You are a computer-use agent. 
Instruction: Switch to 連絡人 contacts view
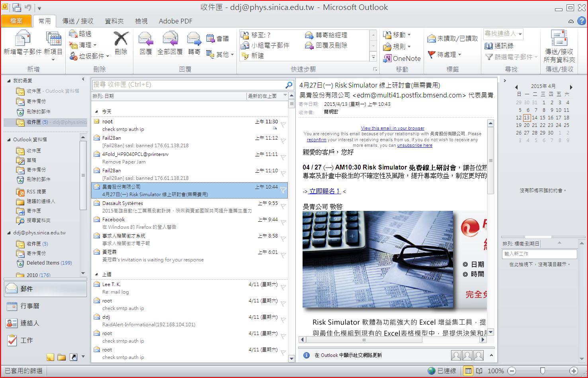pos(45,323)
